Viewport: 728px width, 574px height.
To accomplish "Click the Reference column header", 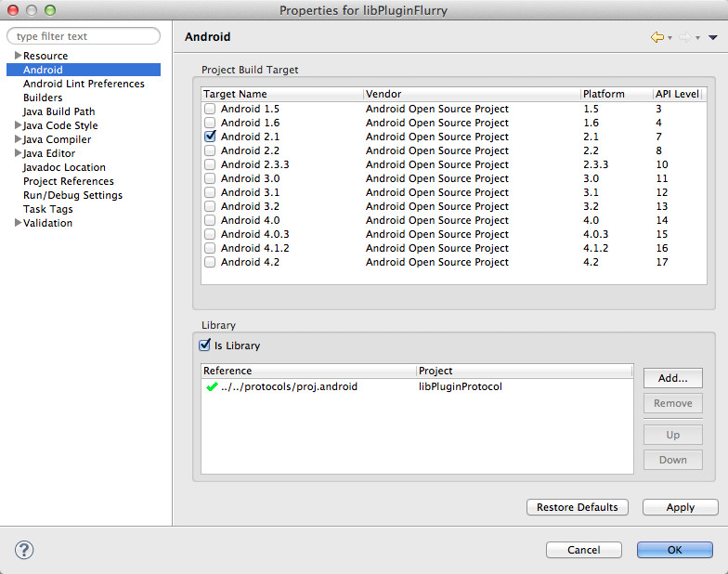I will point(308,371).
